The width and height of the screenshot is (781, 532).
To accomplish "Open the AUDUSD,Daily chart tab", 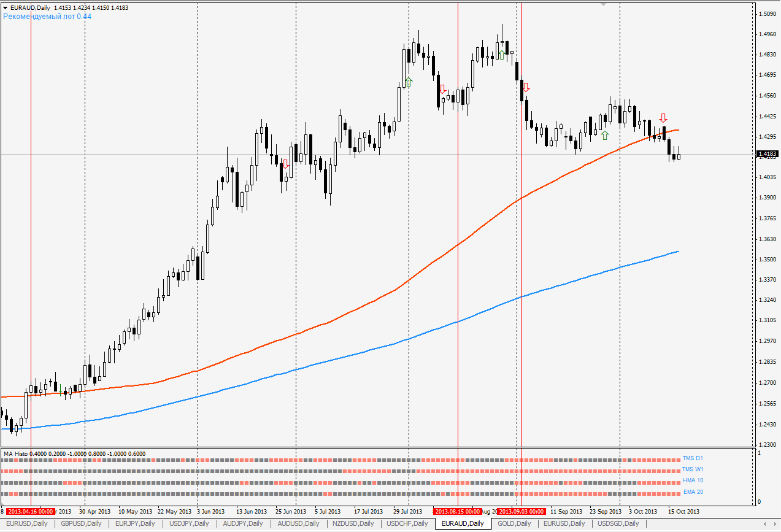I will 298,523.
